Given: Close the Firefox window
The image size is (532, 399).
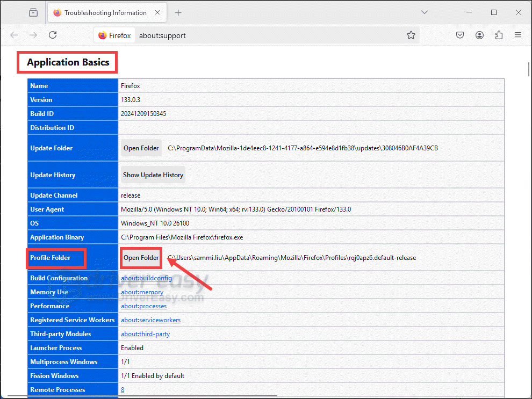Looking at the screenshot, I should pyautogui.click(x=519, y=12).
